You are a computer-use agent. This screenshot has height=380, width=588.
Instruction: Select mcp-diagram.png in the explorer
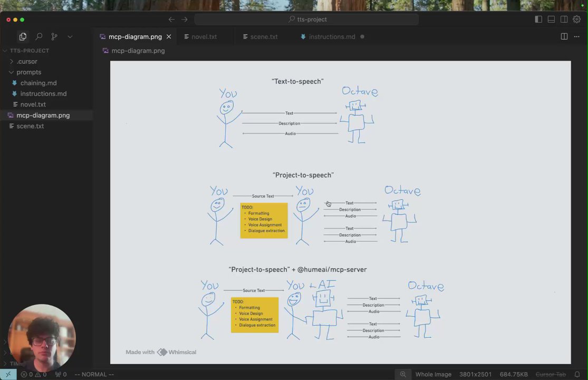(43, 115)
